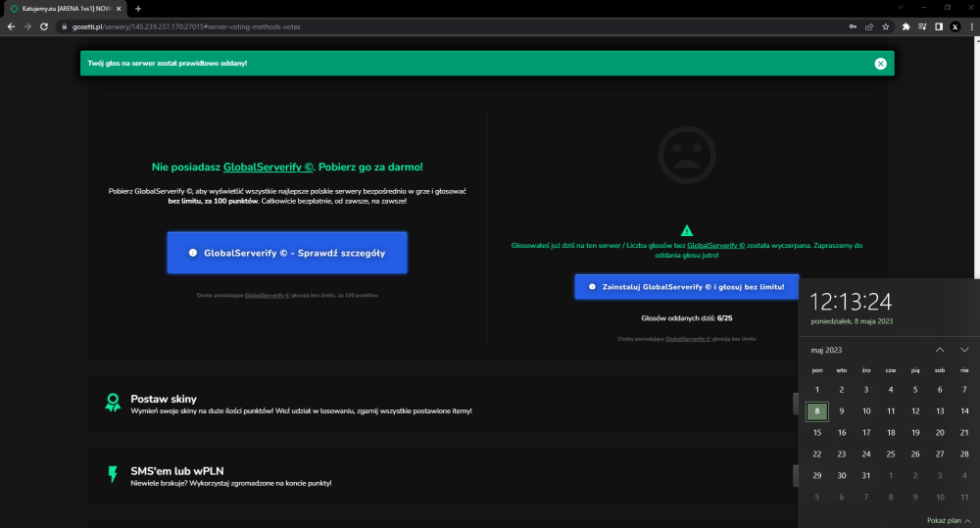Click GlobalServerify link in the green heading

click(x=268, y=167)
